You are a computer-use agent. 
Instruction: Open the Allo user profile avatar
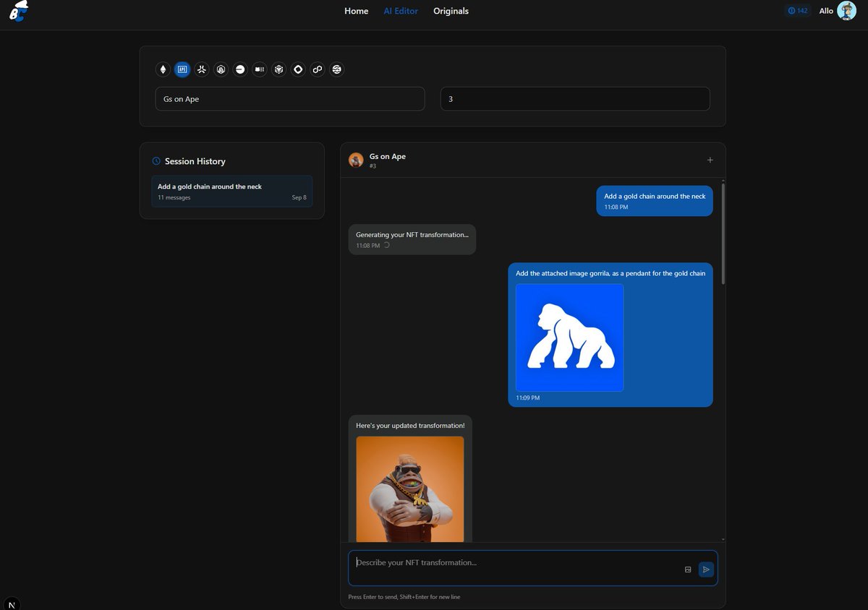pyautogui.click(x=846, y=11)
